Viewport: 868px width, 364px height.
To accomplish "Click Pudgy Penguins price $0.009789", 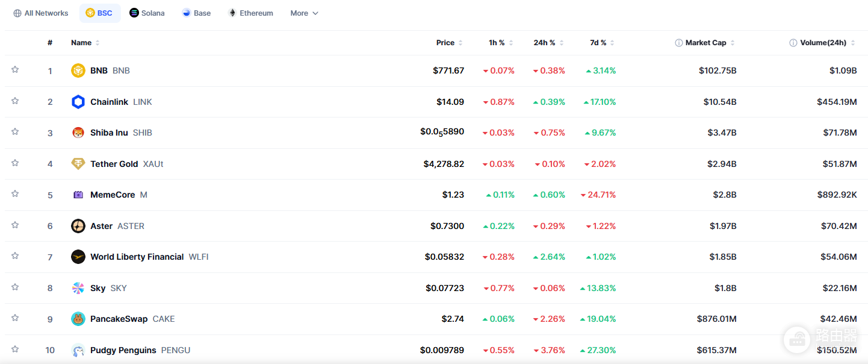I will pos(442,350).
